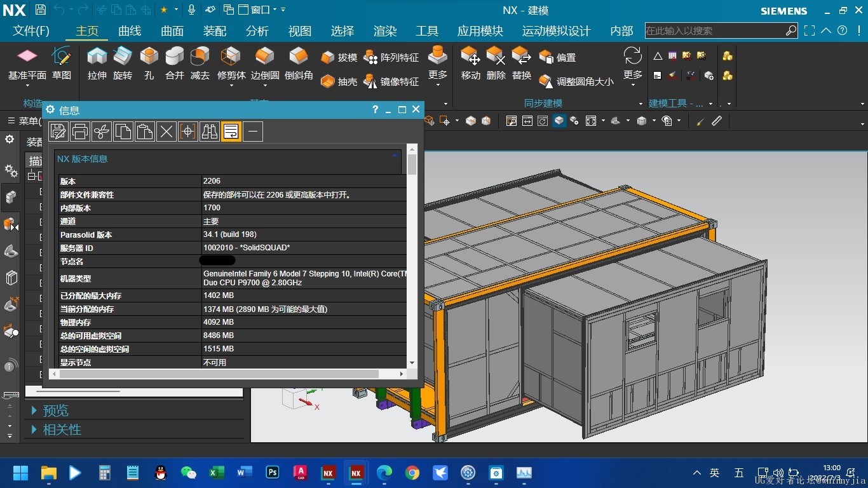
Task: Click the measure ruler icon in view toolbar
Action: pos(717,121)
